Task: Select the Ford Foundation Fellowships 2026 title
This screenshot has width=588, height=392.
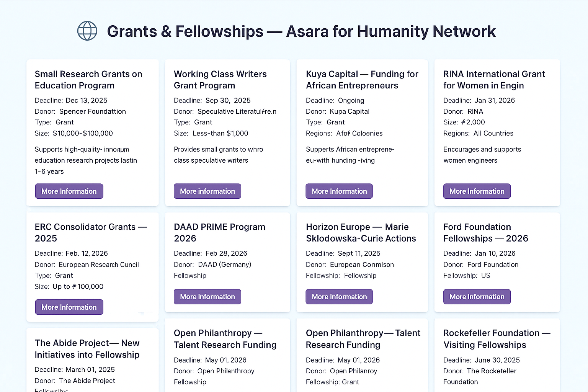Action: tap(485, 232)
